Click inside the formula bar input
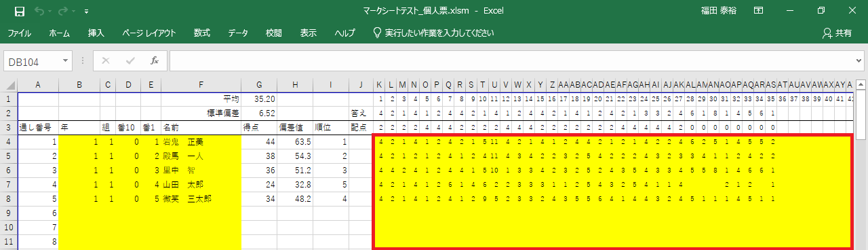868x250 pixels. pyautogui.click(x=511, y=61)
